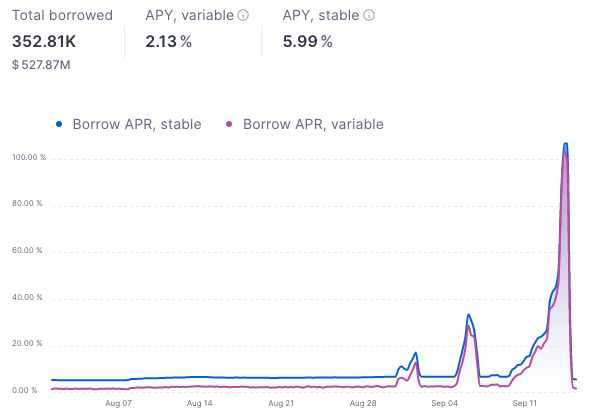Screen dimensions: 591x419
Task: Click variable APY value 2.13 %
Action: 168,41
